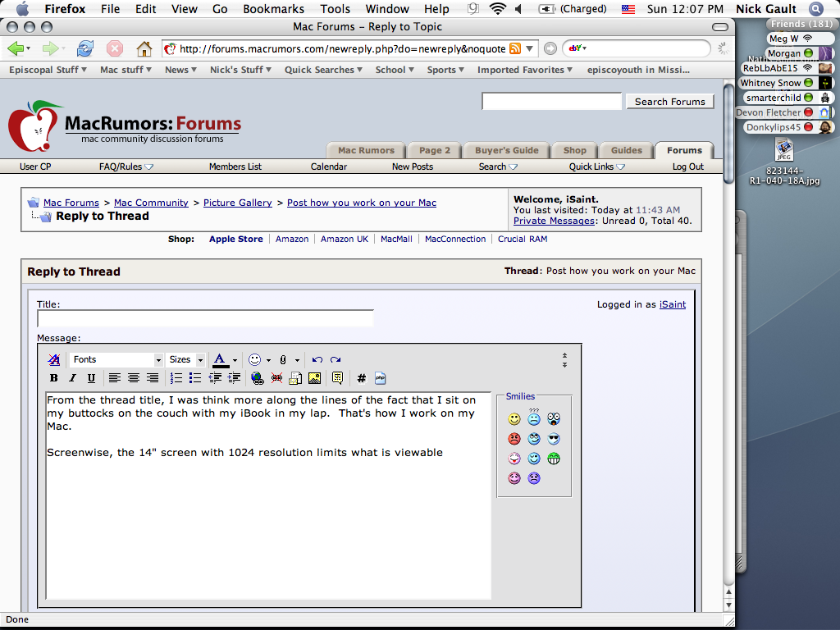The width and height of the screenshot is (840, 630).
Task: Insert the green big grin smiley
Action: click(x=554, y=459)
